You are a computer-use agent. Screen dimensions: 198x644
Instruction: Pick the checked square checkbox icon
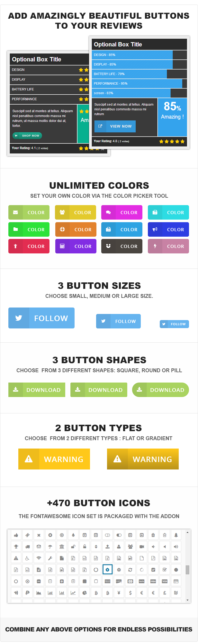click(153, 570)
